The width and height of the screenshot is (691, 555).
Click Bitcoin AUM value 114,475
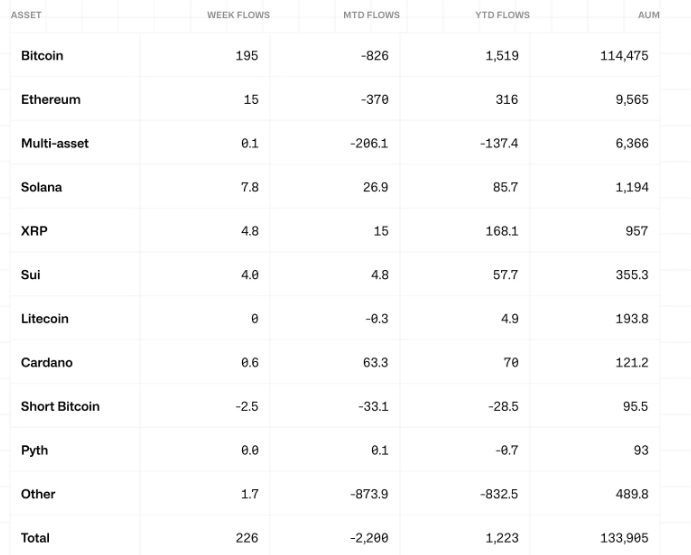[x=624, y=56]
